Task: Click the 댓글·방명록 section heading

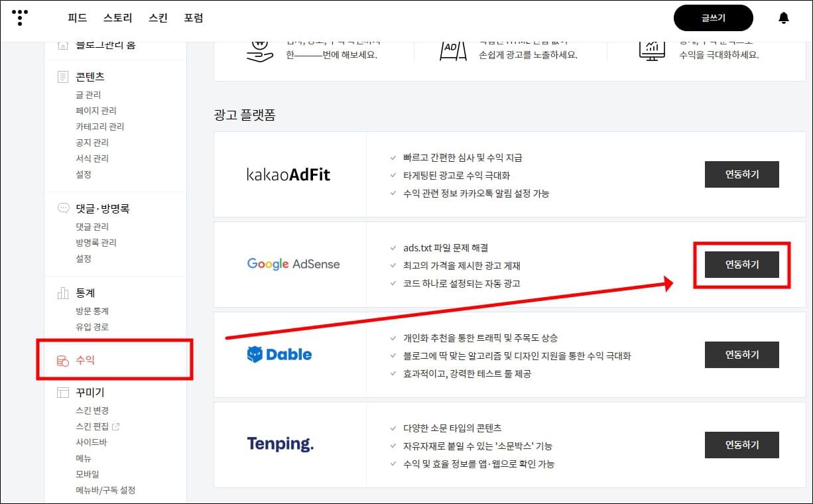Action: [x=102, y=208]
